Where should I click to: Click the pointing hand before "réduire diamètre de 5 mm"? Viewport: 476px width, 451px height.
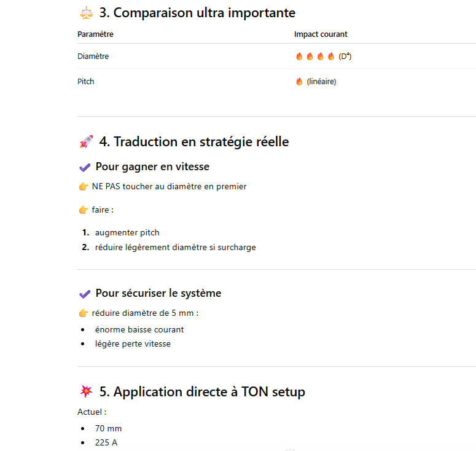point(84,313)
